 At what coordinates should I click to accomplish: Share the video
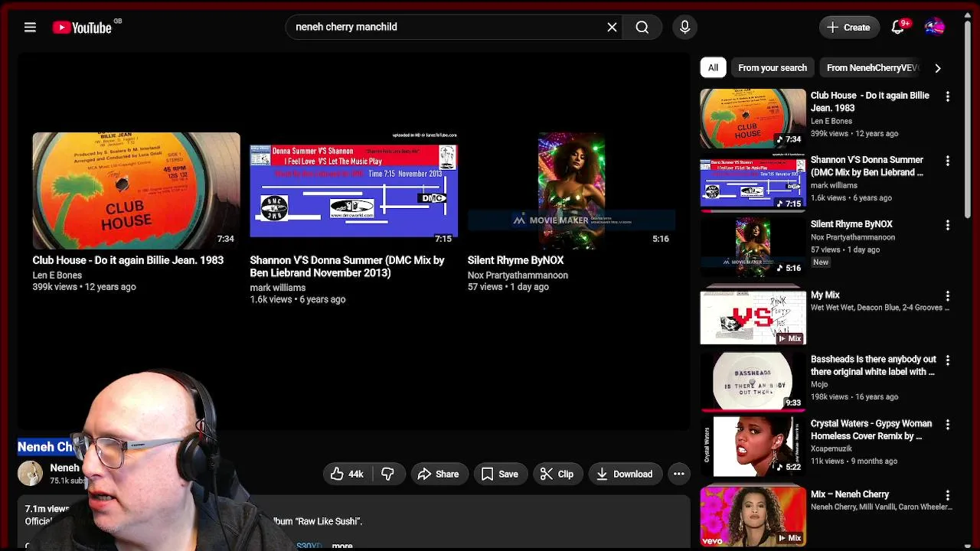point(439,474)
